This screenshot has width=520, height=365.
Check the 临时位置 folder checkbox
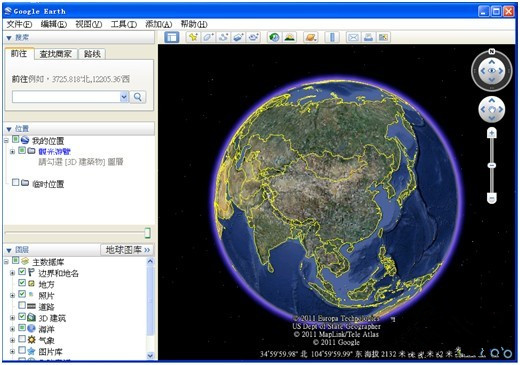(x=15, y=182)
